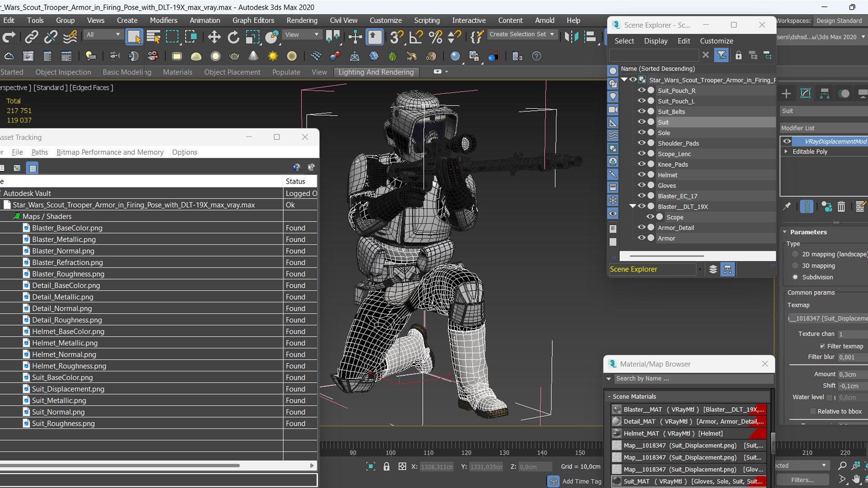Click the Sort By Layer icon in Scene Explorer
The width and height of the screenshot is (868, 488).
coord(713,269)
